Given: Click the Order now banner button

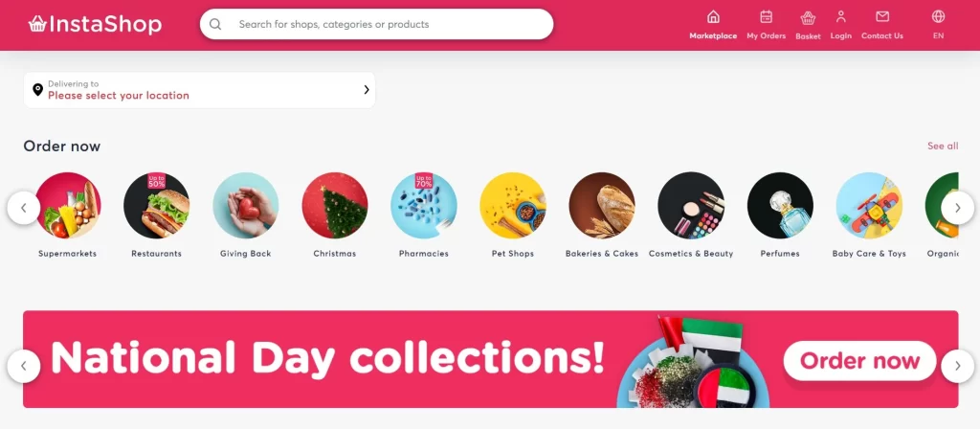Looking at the screenshot, I should [859, 361].
